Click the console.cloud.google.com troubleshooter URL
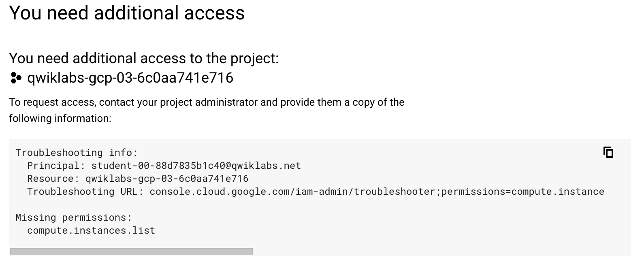 [377, 192]
